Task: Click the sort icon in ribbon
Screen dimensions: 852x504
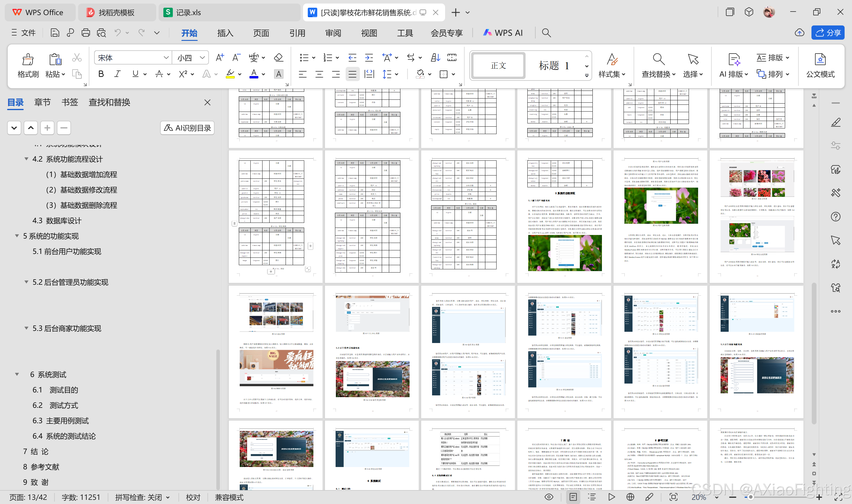Action: click(435, 58)
